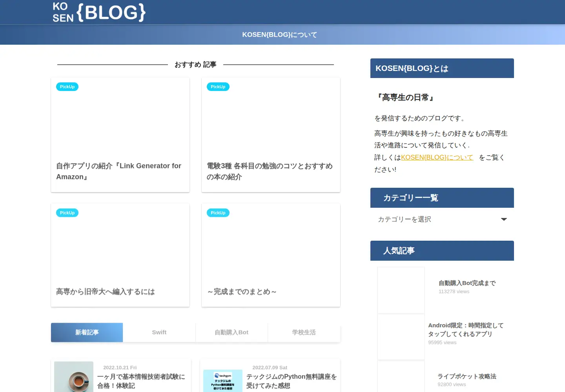Open popular article ライブポケット攻略法
Viewport: 565px width, 392px height.
pyautogui.click(x=467, y=376)
